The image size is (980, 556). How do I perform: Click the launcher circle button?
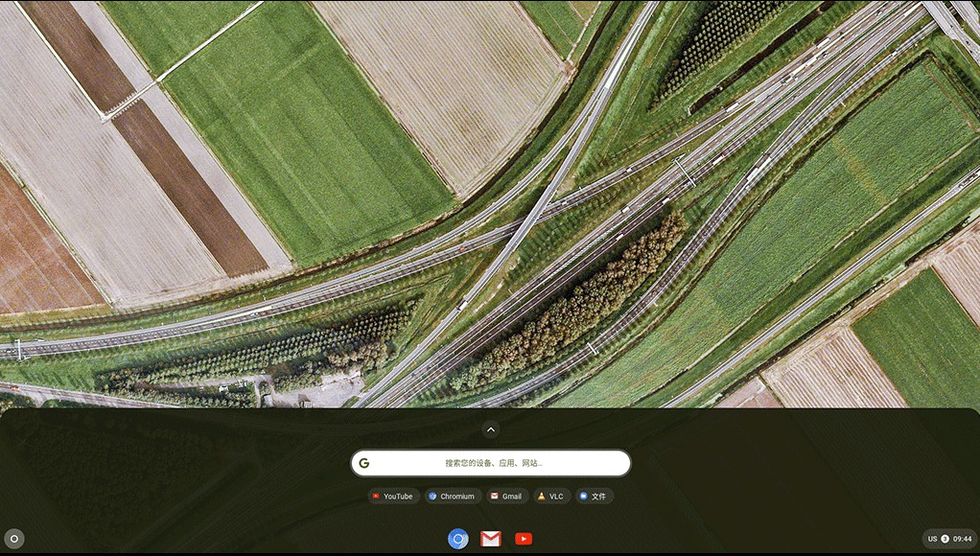(13, 539)
